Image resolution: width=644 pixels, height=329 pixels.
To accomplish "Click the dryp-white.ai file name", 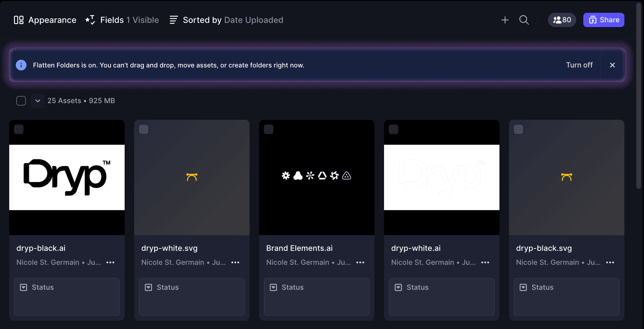I will tap(416, 248).
